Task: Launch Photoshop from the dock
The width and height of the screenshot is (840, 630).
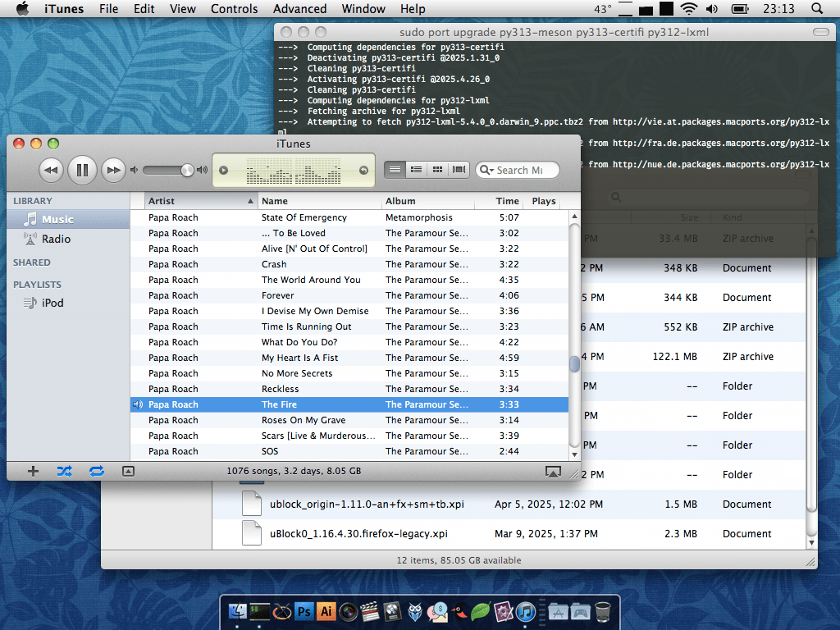Action: pos(304,611)
